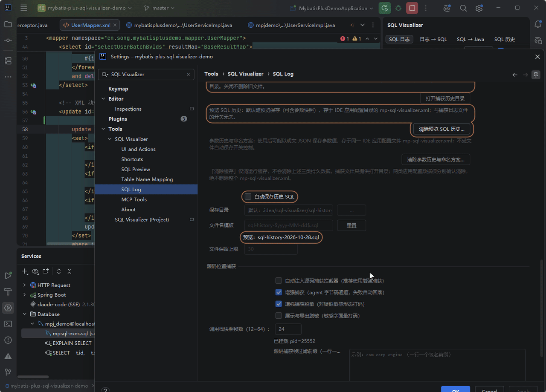Select the UserMapper.xml editor tab

click(x=89, y=25)
